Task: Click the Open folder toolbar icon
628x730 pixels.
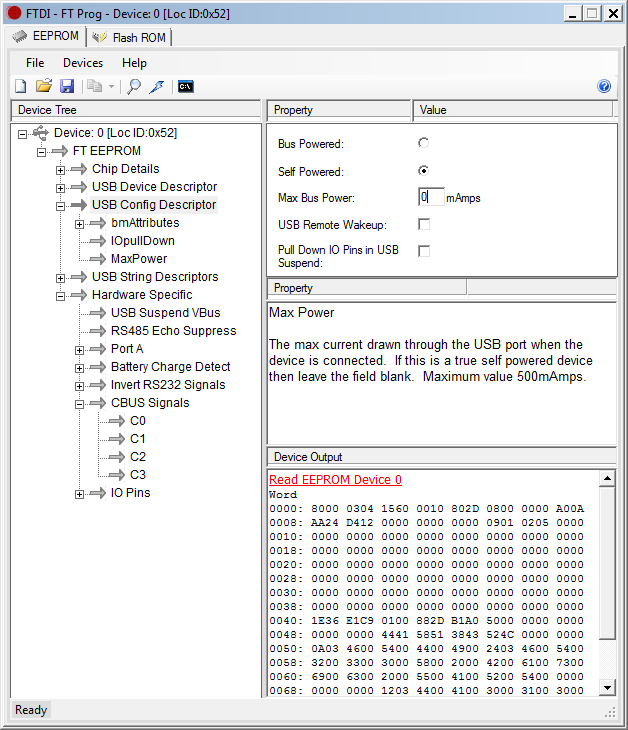Action: click(x=44, y=86)
